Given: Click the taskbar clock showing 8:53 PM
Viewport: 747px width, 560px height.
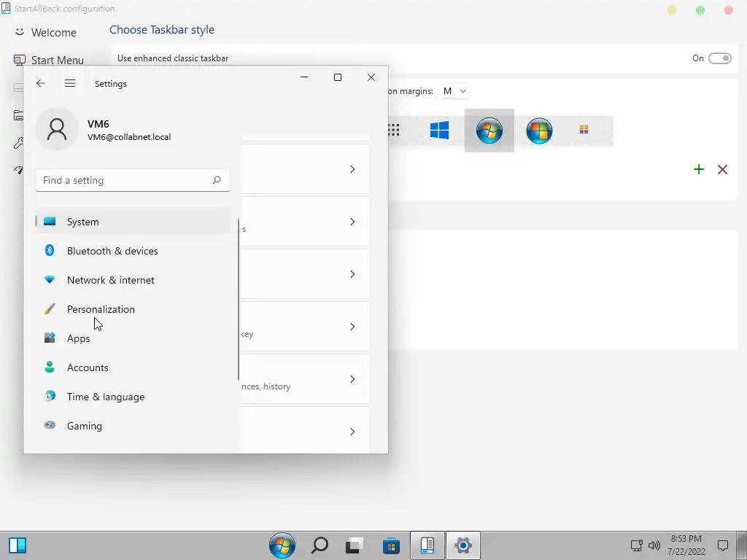Looking at the screenshot, I should pyautogui.click(x=686, y=545).
